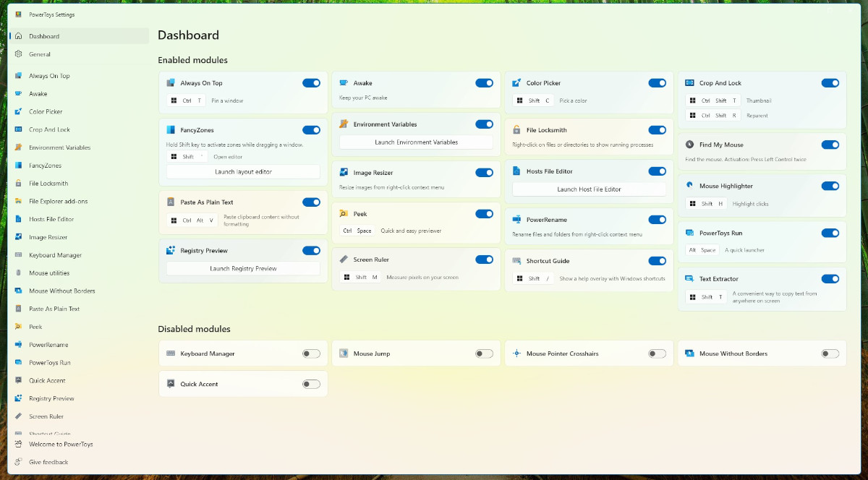Click the Disabled modules heading
The height and width of the screenshot is (480, 868).
pyautogui.click(x=194, y=329)
